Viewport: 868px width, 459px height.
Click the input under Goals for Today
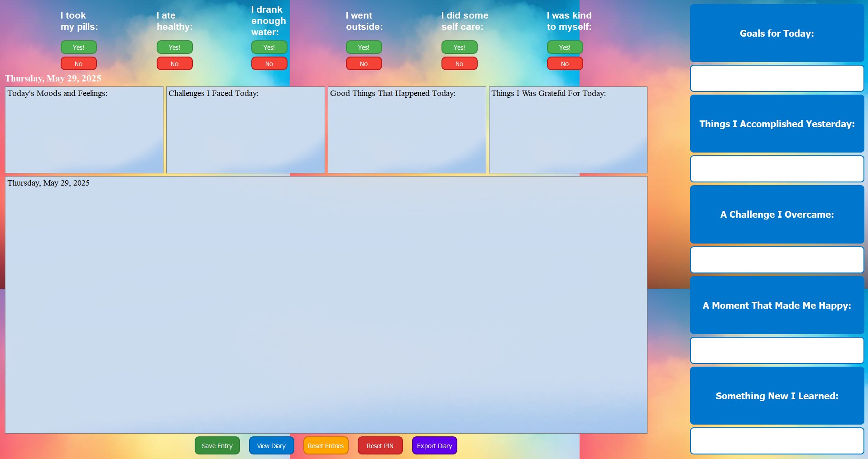tap(777, 78)
